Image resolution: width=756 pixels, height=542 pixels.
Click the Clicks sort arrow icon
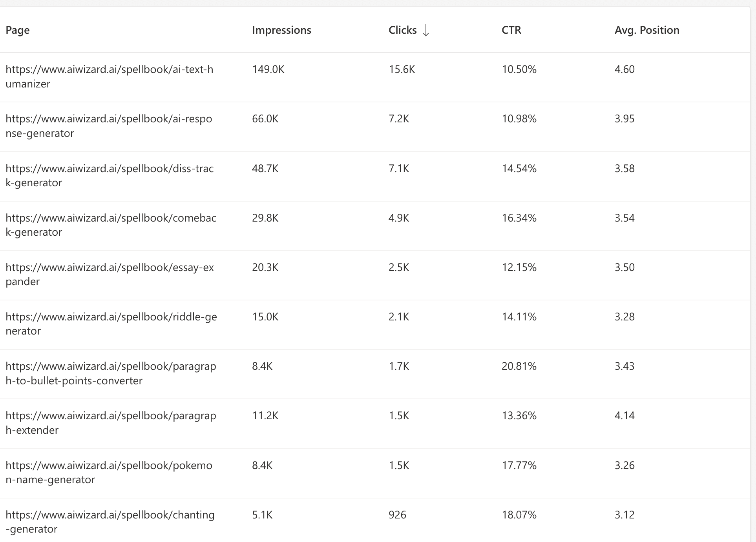(x=426, y=30)
